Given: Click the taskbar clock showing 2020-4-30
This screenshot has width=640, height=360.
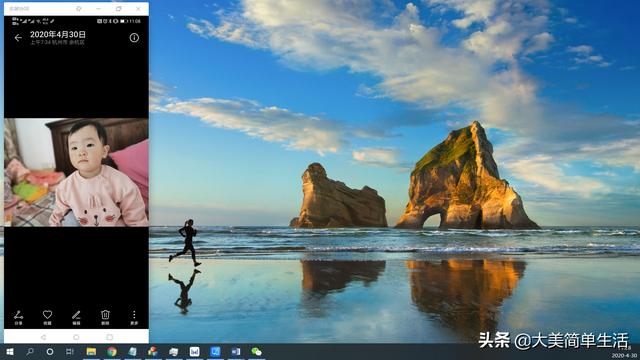Looking at the screenshot, I should point(624,352).
